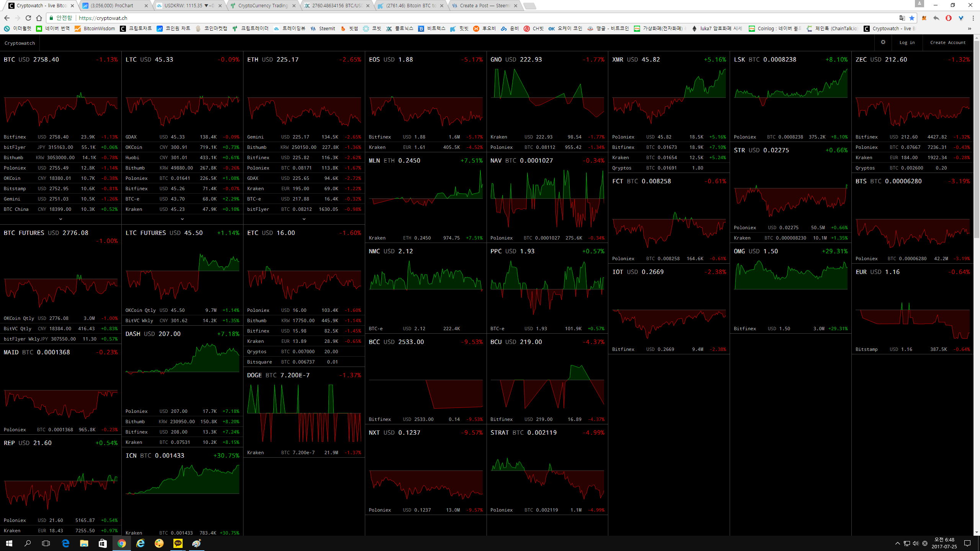Open File Explorer from the taskbar
This screenshot has width=980, height=551.
click(84, 543)
